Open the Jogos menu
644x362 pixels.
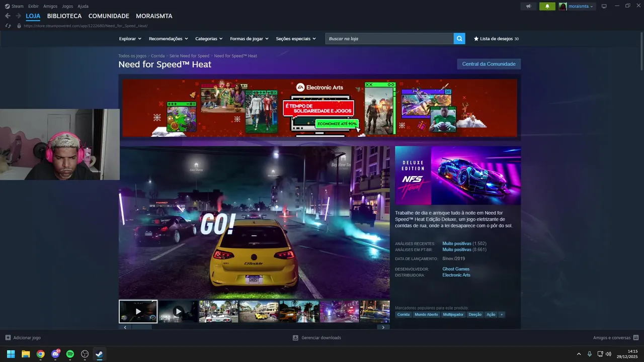click(67, 7)
